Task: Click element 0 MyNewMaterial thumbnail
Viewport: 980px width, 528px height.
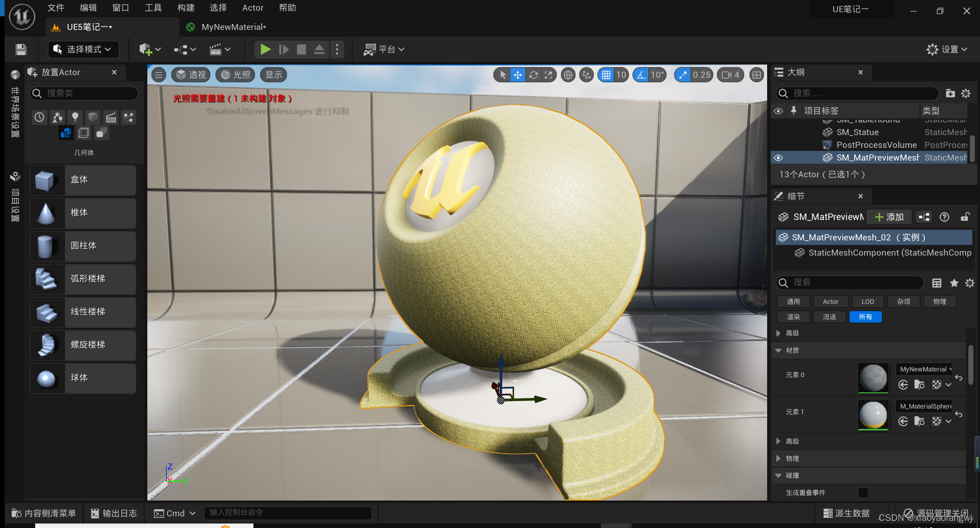Action: point(873,378)
